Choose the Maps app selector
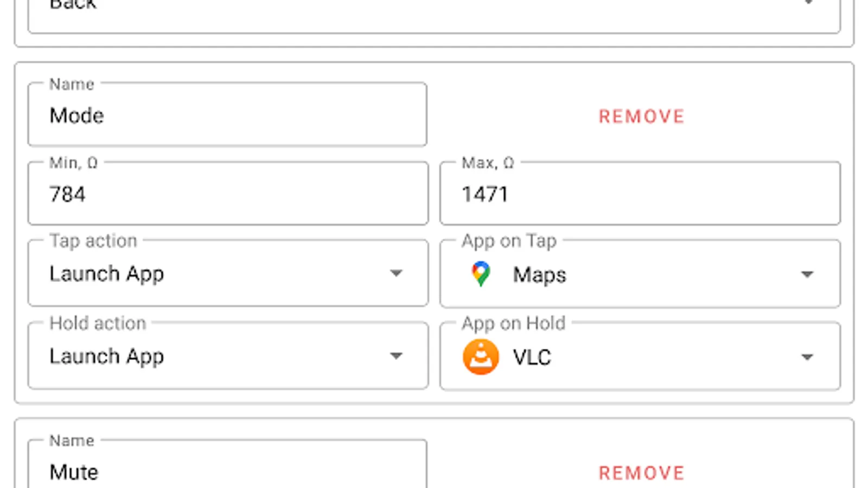Viewport: 868px width, 488px height. 640,274
